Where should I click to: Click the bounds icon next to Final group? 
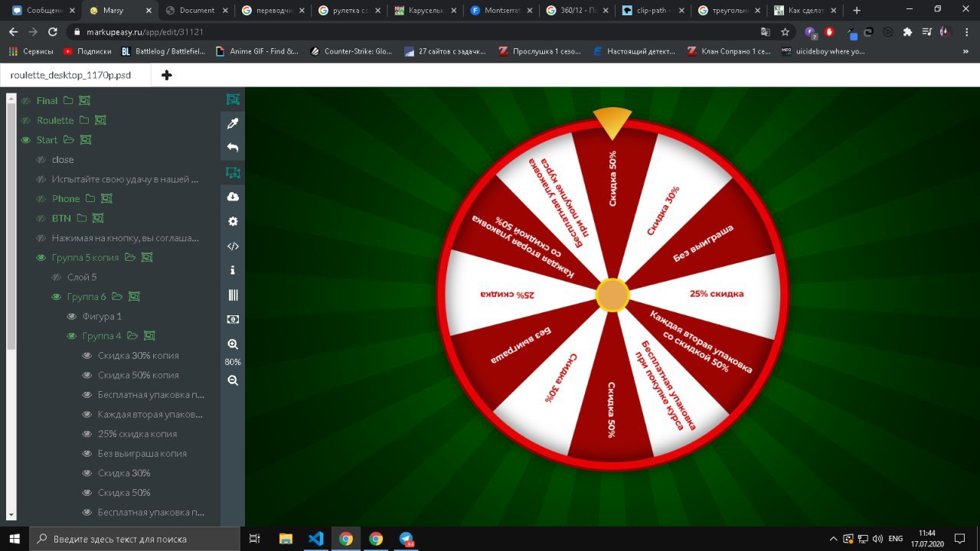pos(85,100)
